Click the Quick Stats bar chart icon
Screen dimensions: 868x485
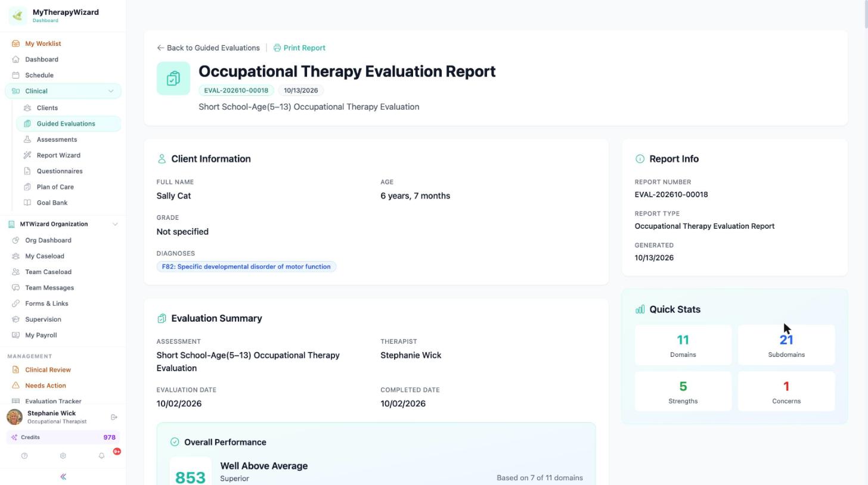coord(640,309)
